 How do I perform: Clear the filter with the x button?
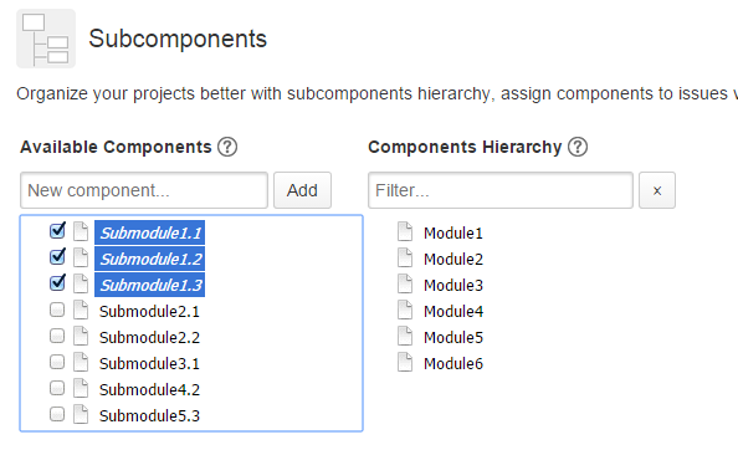coord(657,190)
